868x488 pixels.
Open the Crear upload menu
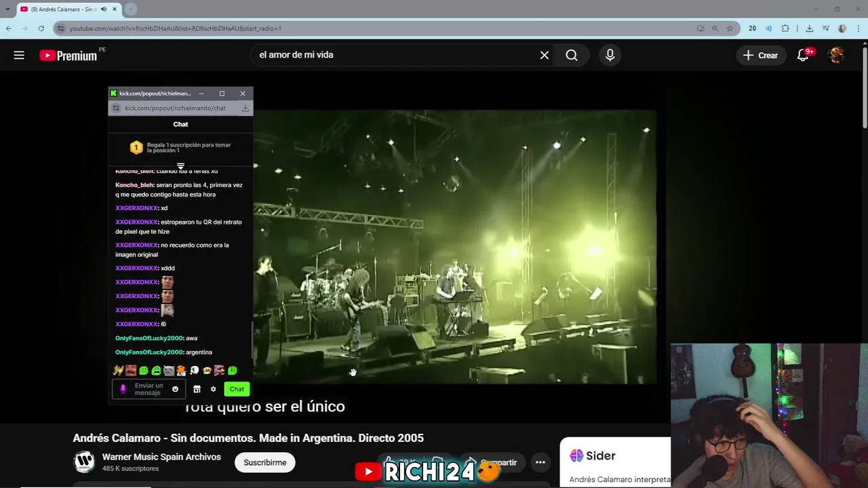click(760, 56)
